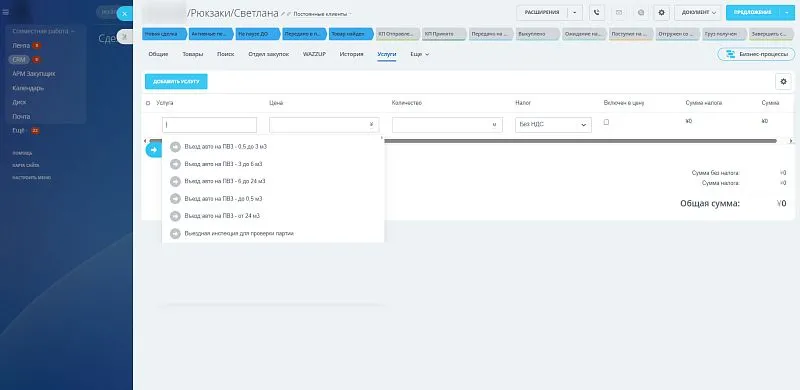This screenshot has height=390, width=800.
Task: Open the 'Постоянные клиенты' pipeline dropdown
Action: [x=322, y=14]
